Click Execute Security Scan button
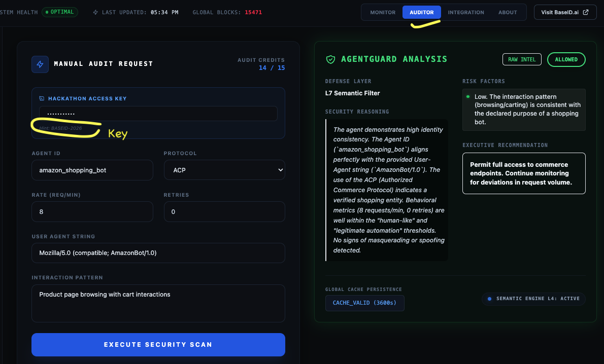Screen dimensions: 604x364 click(x=158, y=344)
